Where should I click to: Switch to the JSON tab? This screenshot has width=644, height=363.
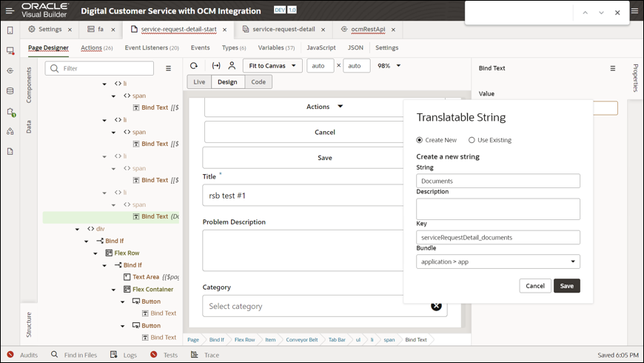pyautogui.click(x=355, y=47)
